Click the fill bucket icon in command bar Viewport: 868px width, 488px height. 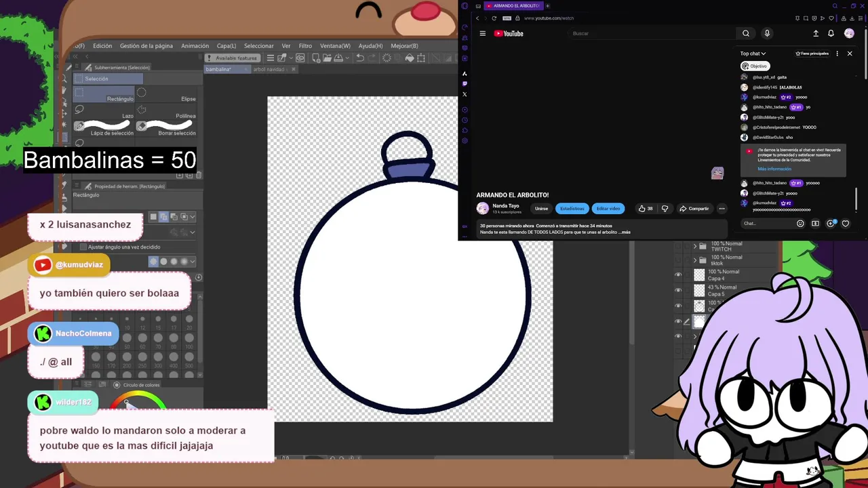tap(410, 58)
